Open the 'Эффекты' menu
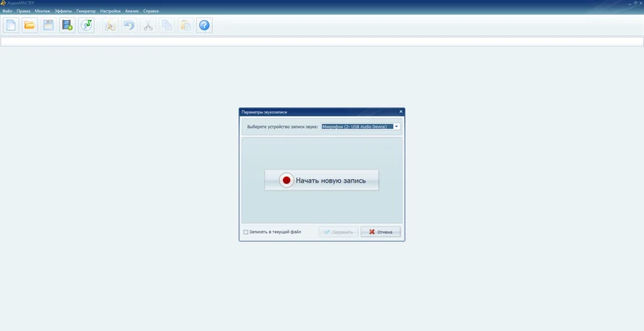The width and height of the screenshot is (644, 331). pos(63,11)
